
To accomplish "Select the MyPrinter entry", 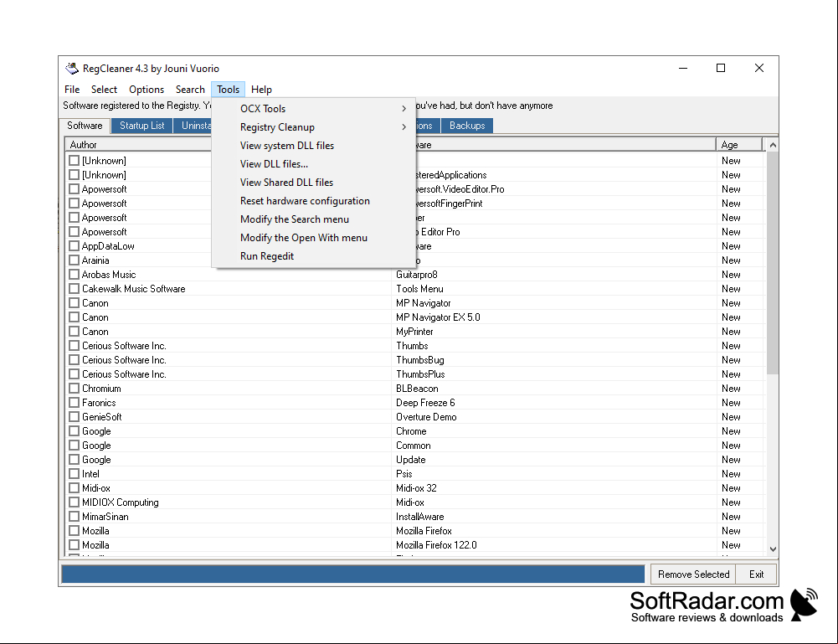I will click(x=414, y=332).
